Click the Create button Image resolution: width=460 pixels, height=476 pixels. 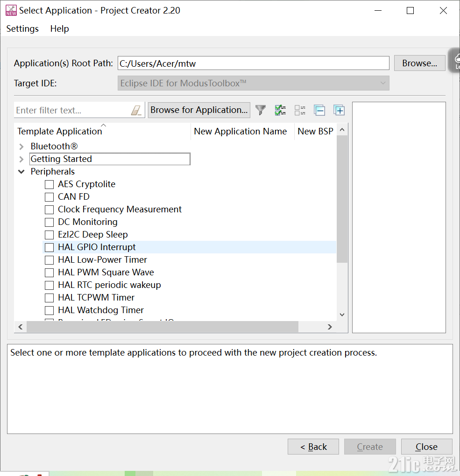click(x=370, y=447)
